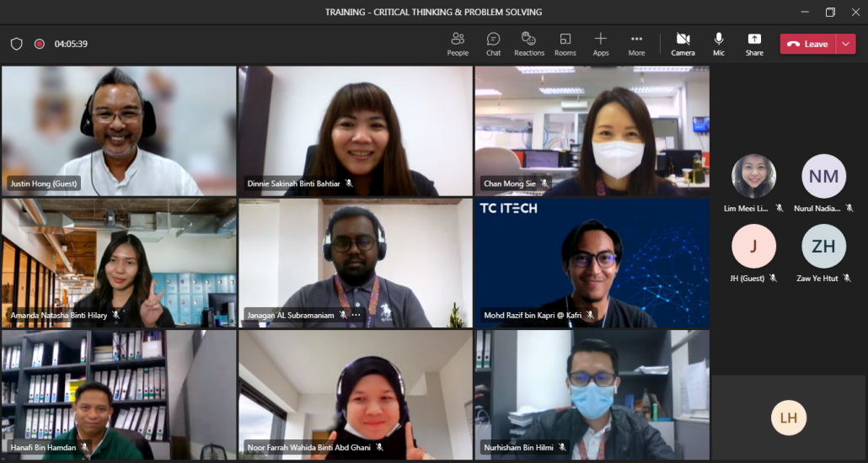Viewport: 868px width, 463px height.
Task: Click the LH self-view avatar
Action: coord(789,418)
